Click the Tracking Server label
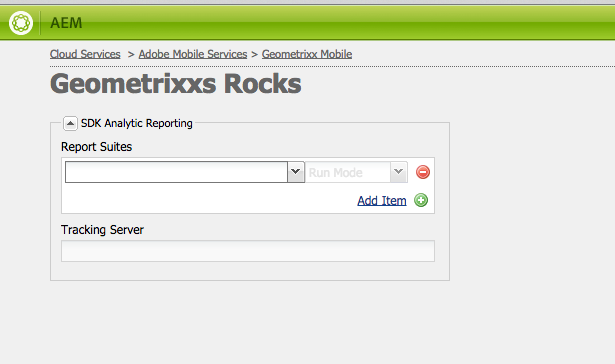 [102, 230]
